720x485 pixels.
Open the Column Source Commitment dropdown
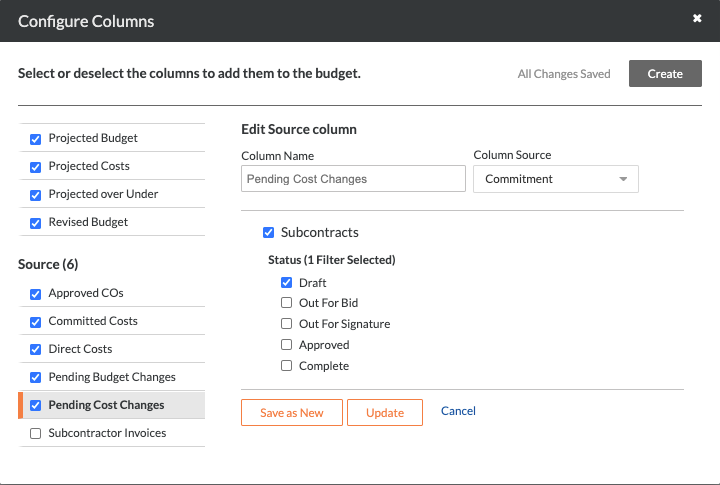[556, 179]
